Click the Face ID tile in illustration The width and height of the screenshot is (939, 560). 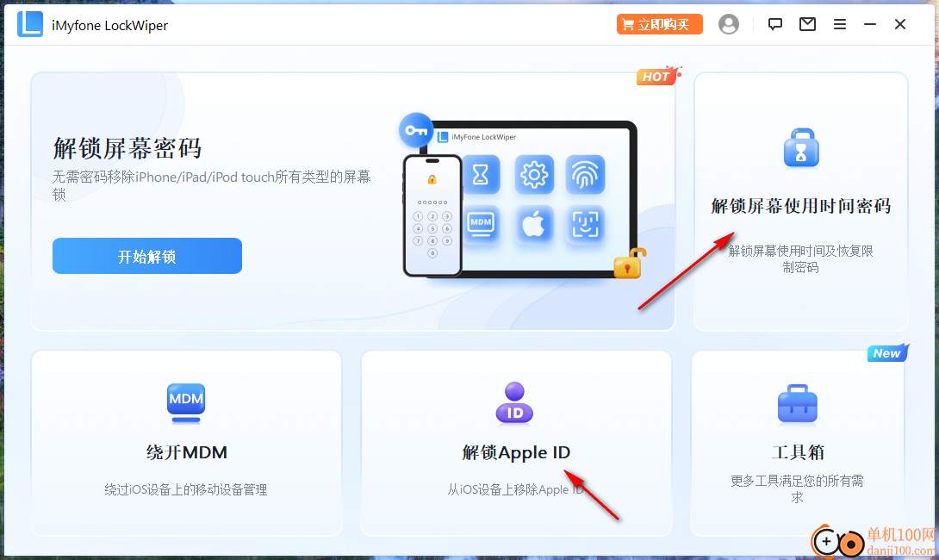585,225
